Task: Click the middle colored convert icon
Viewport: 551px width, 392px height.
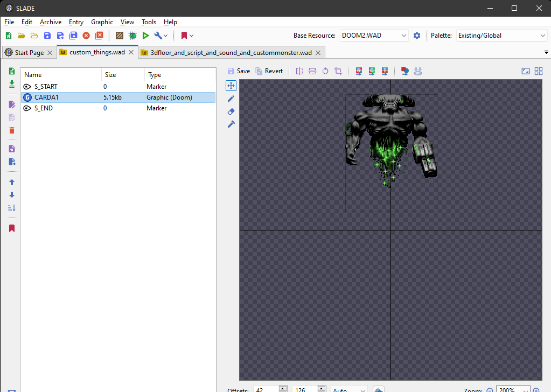Action: coord(372,71)
